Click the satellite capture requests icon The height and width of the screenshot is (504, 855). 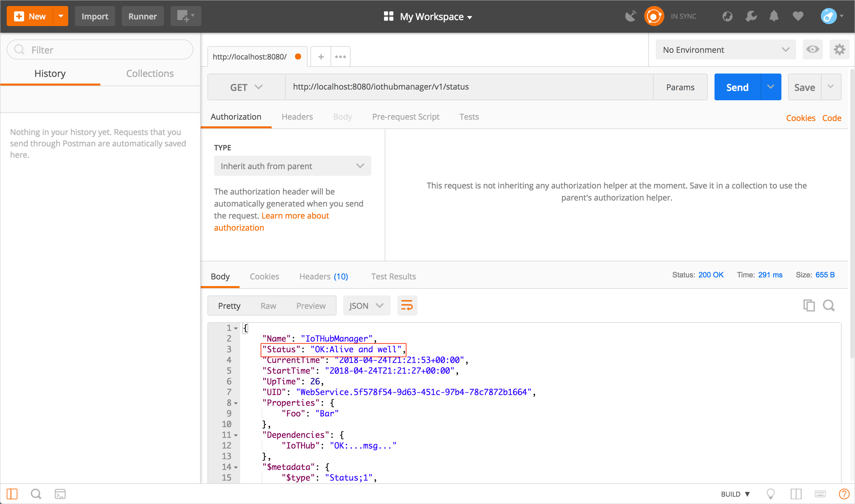630,16
